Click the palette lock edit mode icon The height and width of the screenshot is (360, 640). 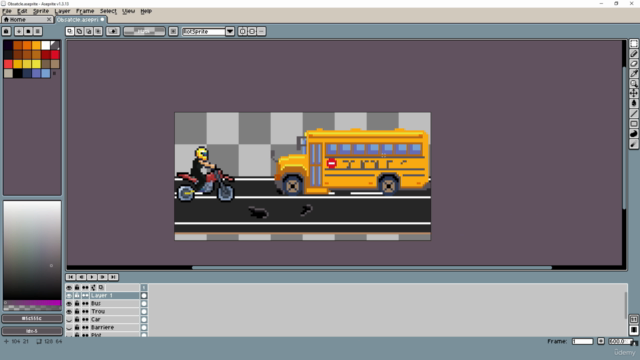point(6,31)
